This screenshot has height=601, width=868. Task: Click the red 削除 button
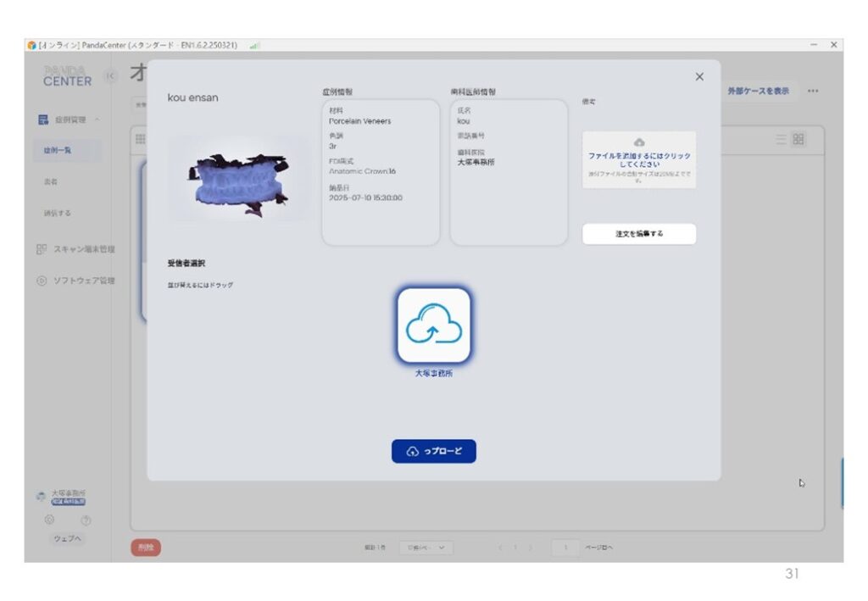pos(145,548)
